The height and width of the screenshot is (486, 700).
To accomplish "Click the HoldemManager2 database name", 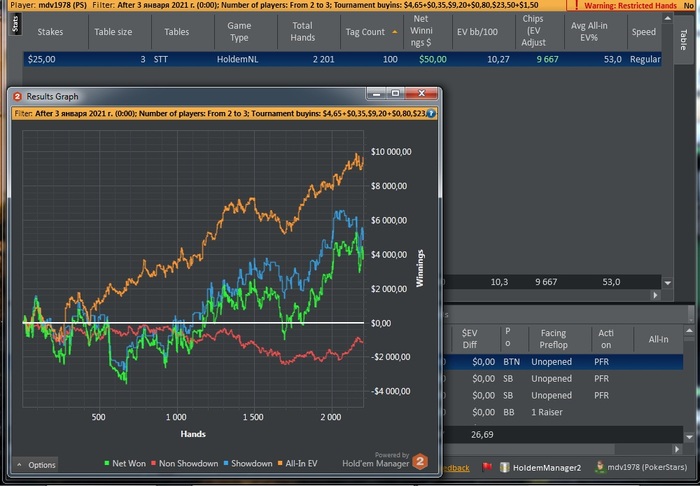I will click(x=547, y=467).
